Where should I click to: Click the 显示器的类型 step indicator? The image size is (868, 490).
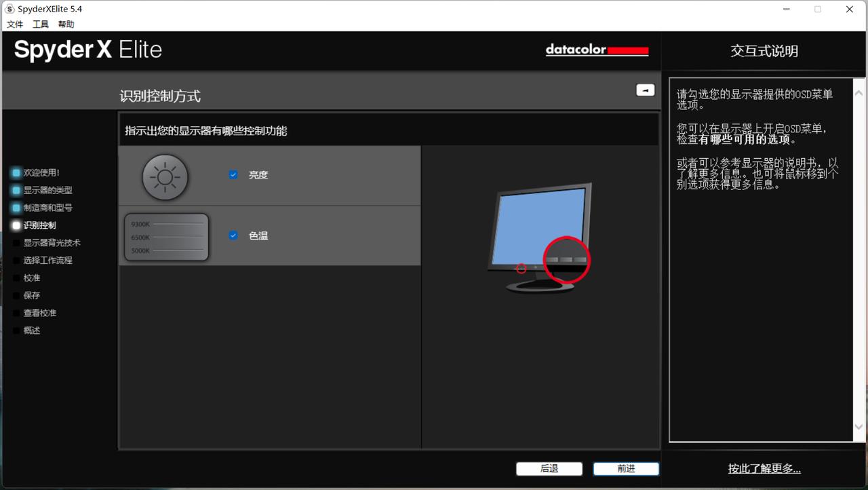tap(16, 191)
